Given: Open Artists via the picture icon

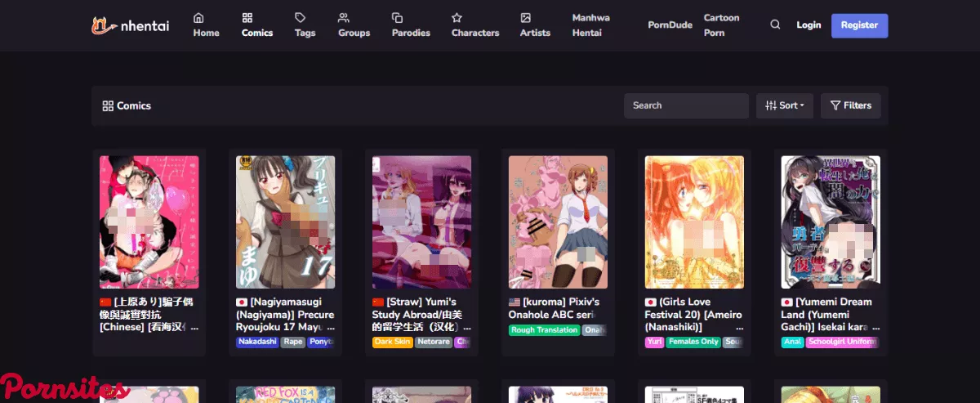Looking at the screenshot, I should 526,18.
